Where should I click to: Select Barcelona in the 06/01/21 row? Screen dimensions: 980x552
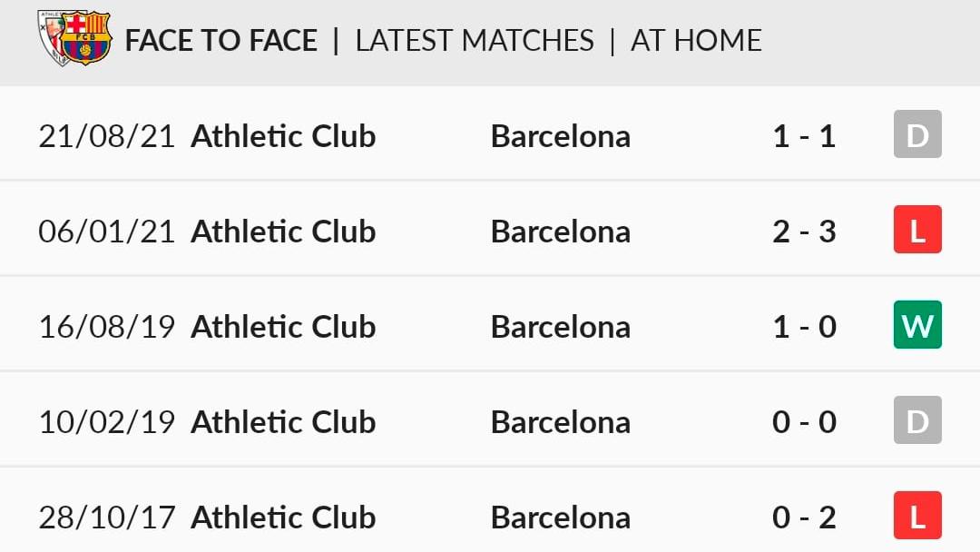click(561, 232)
